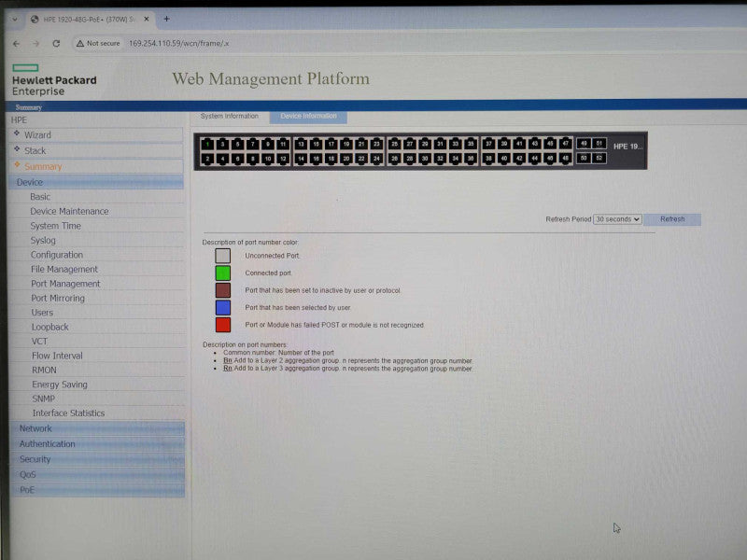Screen dimensions: 747x560
Task: Open Device Maintenance page
Action: coord(69,212)
